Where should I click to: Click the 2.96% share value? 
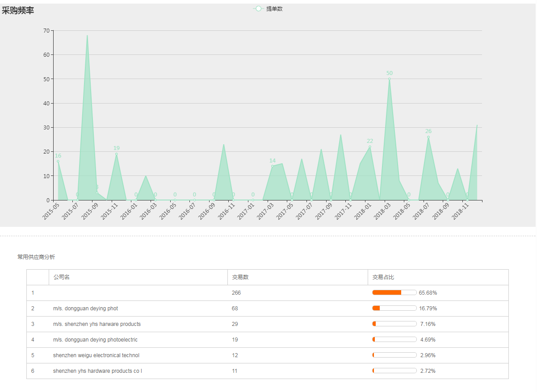[x=428, y=355]
